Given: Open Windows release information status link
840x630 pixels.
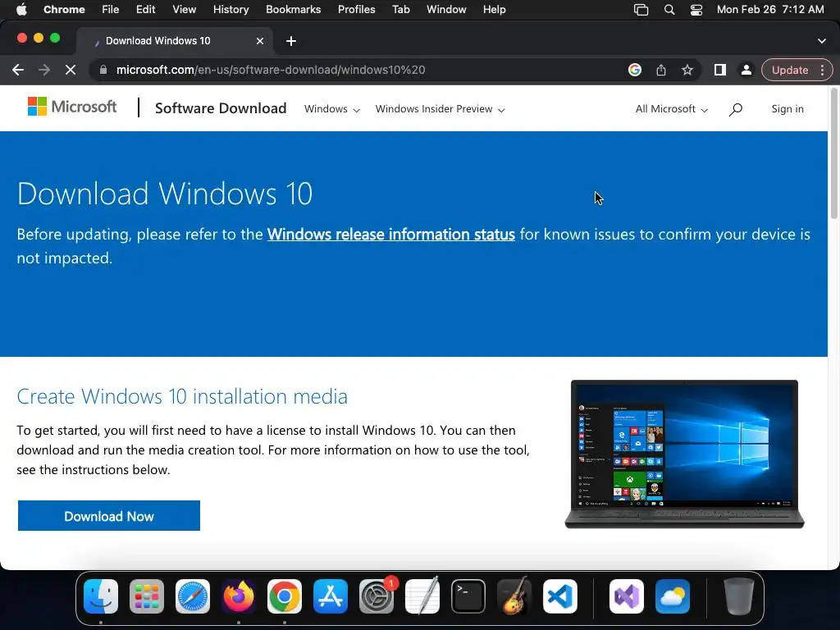Looking at the screenshot, I should [391, 235].
